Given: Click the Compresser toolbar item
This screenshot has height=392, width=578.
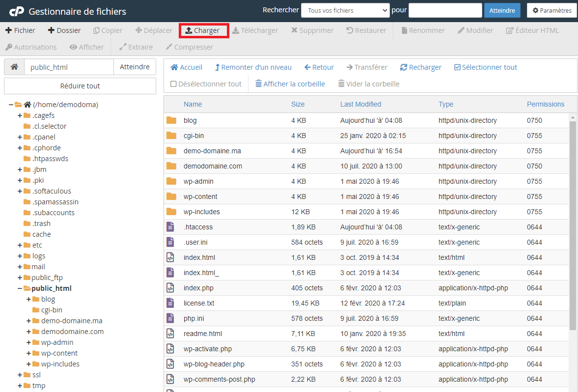Looking at the screenshot, I should pyautogui.click(x=189, y=47).
